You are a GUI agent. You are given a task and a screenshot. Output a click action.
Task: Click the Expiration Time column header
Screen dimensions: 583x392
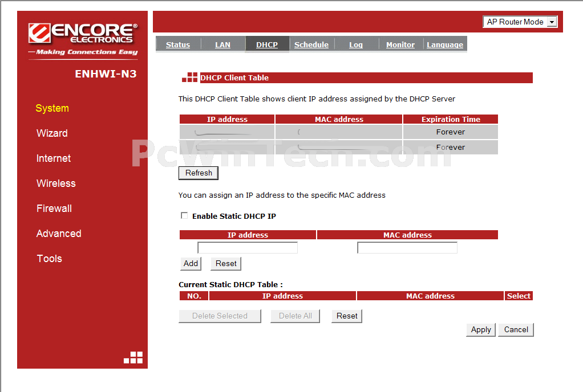tap(451, 119)
